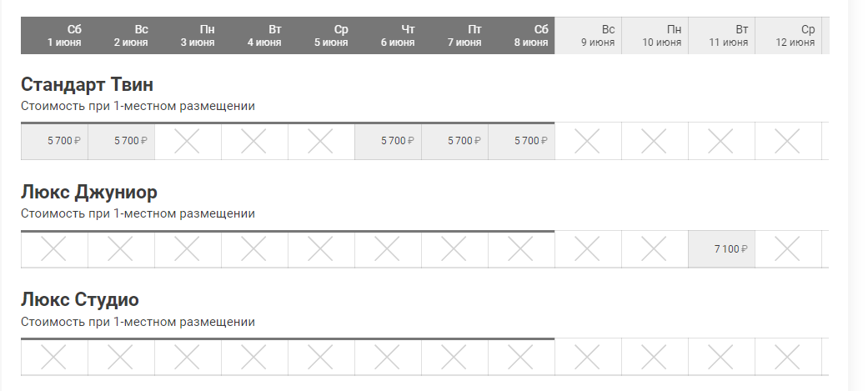Screen dimensions: 868x391
Task: Click unavailable X for Люкс Студио 4 июня
Action: 254,357
